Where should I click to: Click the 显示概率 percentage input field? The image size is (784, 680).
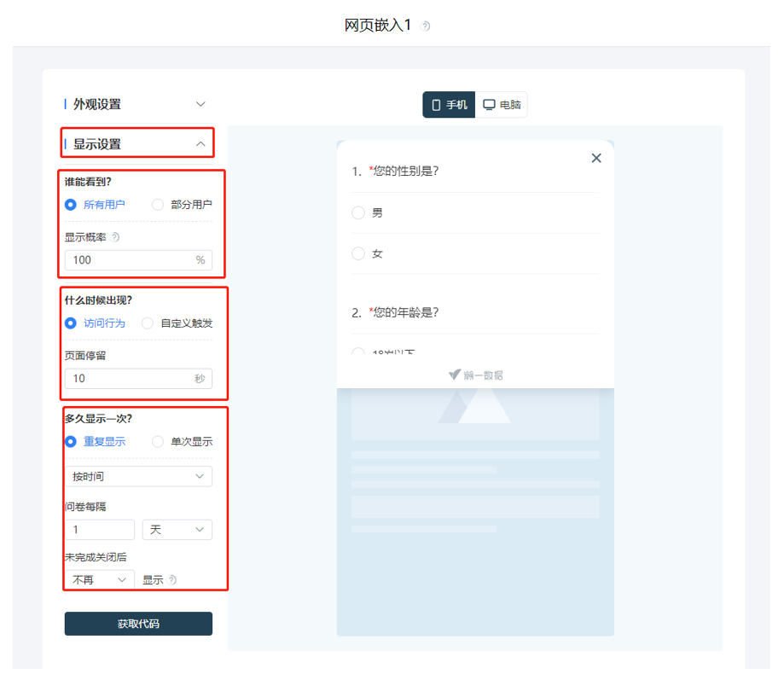point(138,260)
